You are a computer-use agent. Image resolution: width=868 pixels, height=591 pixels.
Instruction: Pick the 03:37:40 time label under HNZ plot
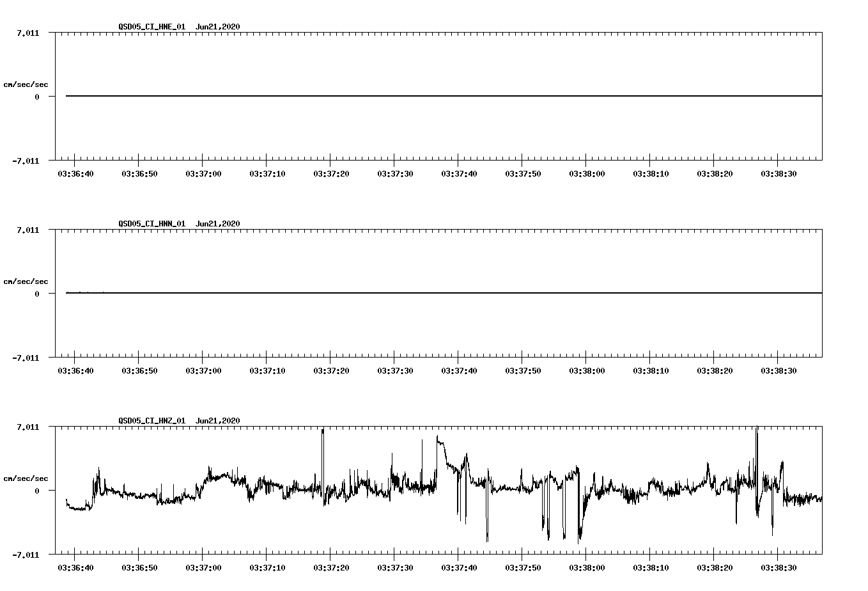[459, 567]
